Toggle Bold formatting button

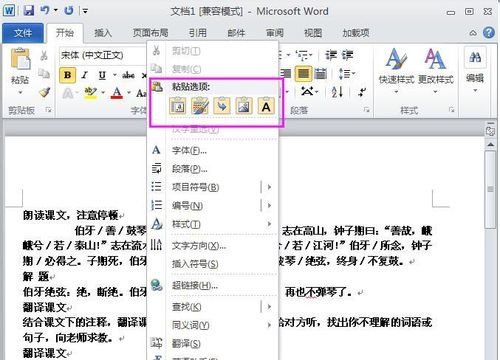[x=68, y=75]
